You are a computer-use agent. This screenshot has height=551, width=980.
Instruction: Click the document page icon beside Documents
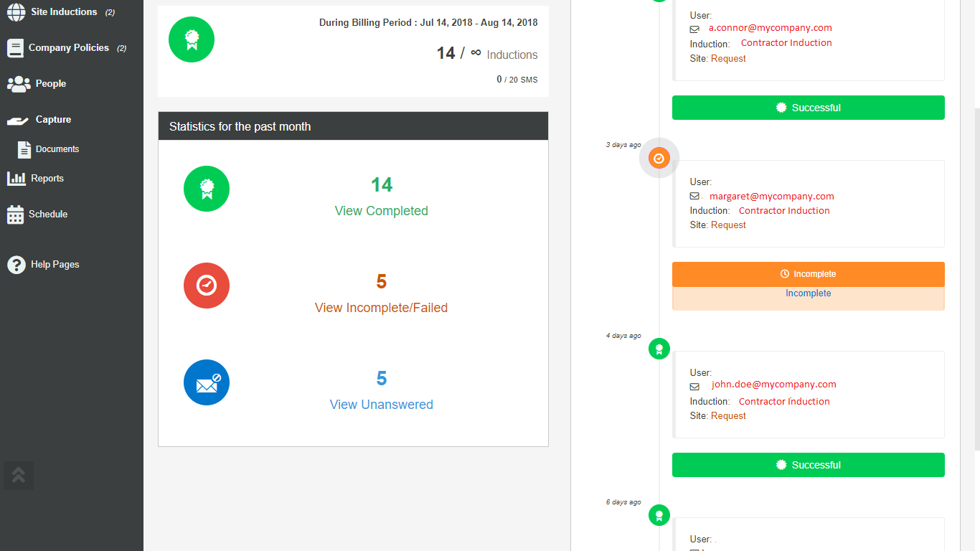(25, 149)
